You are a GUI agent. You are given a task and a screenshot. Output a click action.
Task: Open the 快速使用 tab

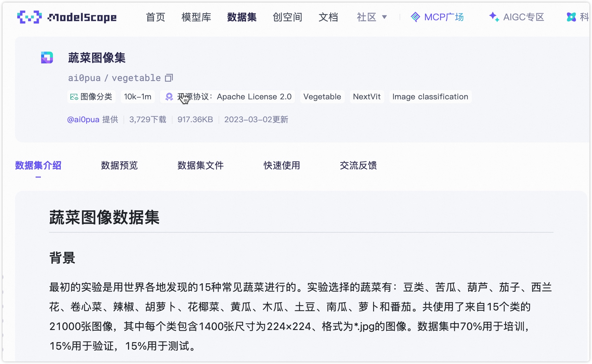point(282,165)
